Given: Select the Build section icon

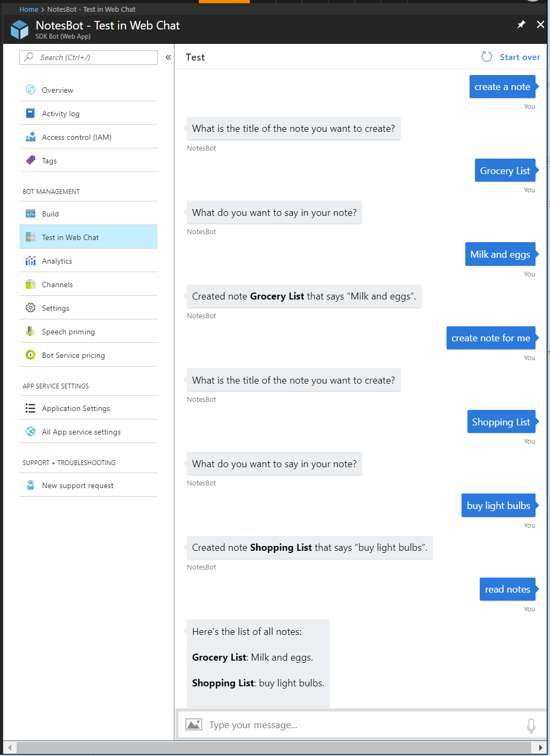Looking at the screenshot, I should pyautogui.click(x=31, y=213).
